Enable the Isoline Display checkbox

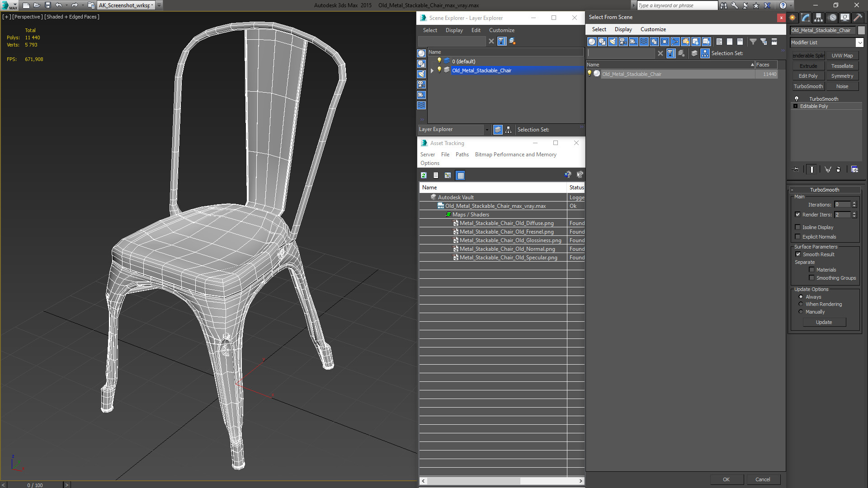(x=798, y=227)
